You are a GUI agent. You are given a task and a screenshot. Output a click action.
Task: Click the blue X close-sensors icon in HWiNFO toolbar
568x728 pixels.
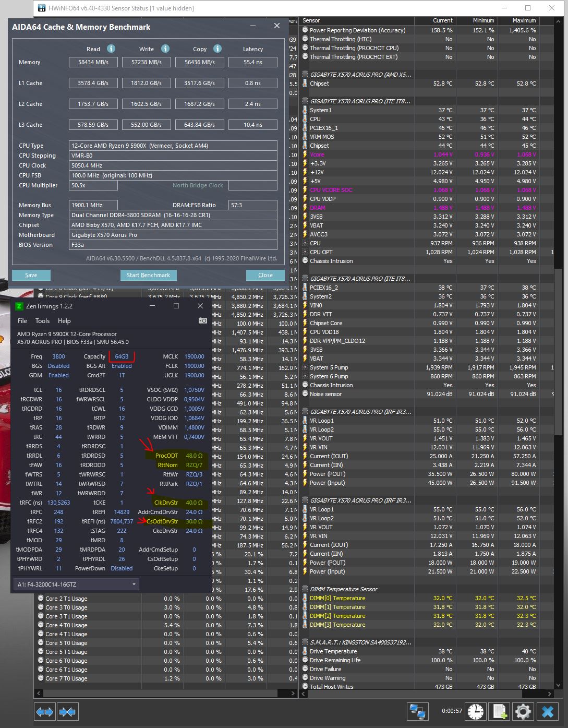(548, 711)
